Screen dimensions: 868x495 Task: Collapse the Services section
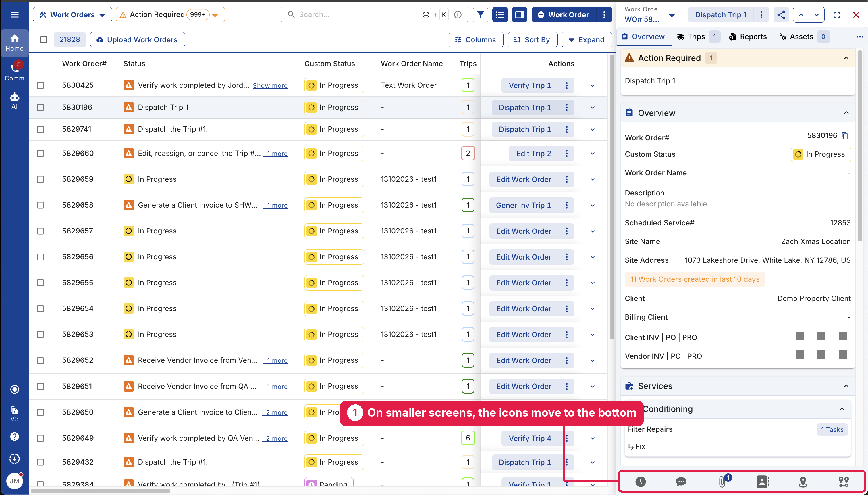click(x=846, y=386)
